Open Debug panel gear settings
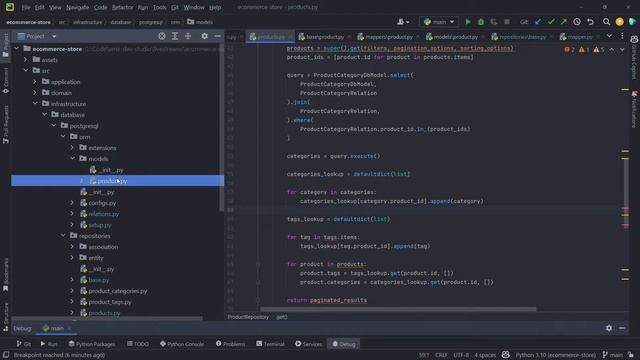Image resolution: width=640 pixels, height=360 pixels. click(x=609, y=328)
